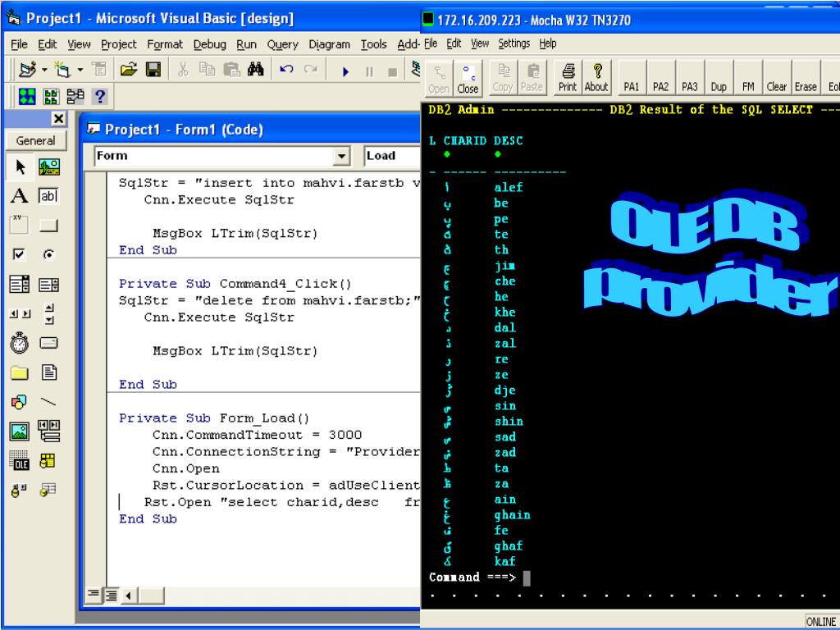
Task: Open the Object dropdown showing Form
Action: point(340,157)
